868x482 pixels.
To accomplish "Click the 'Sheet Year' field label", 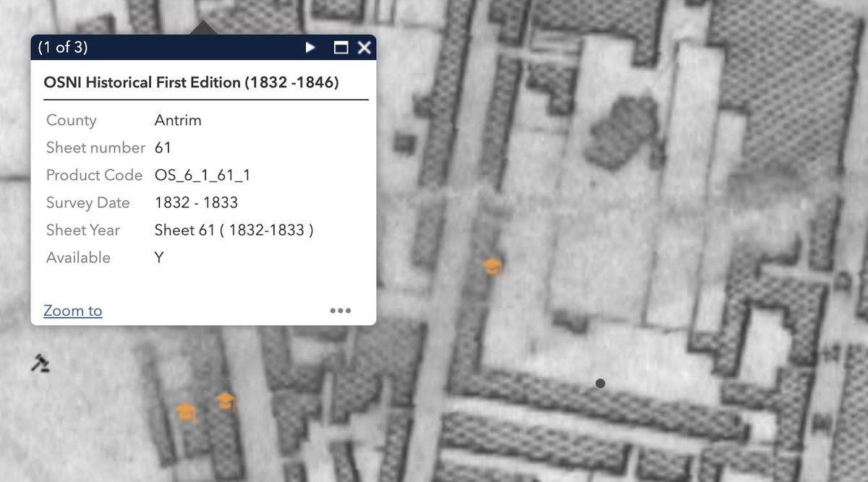I will coord(83,231).
